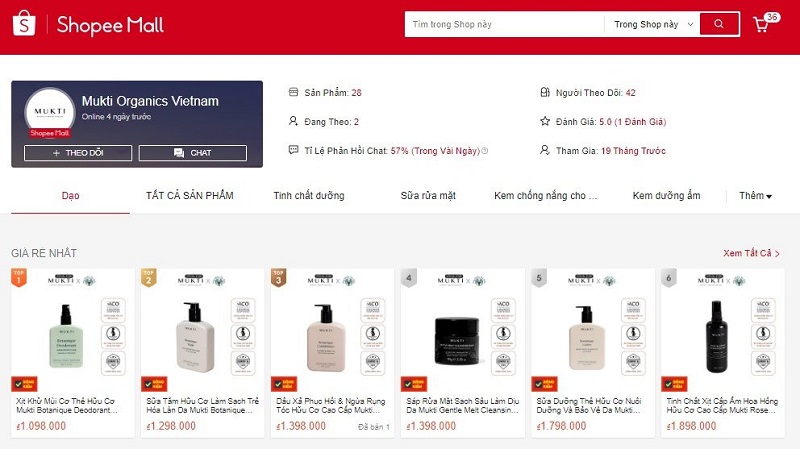Open the Tinh chất dưỡng tab
800x449 pixels.
(309, 195)
